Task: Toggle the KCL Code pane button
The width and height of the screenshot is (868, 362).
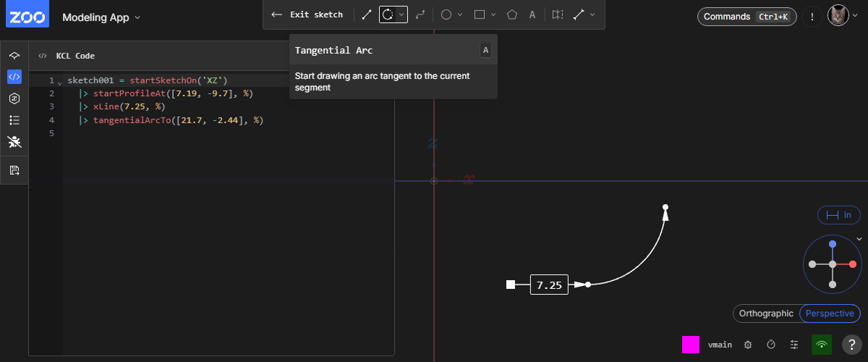Action: [14, 76]
